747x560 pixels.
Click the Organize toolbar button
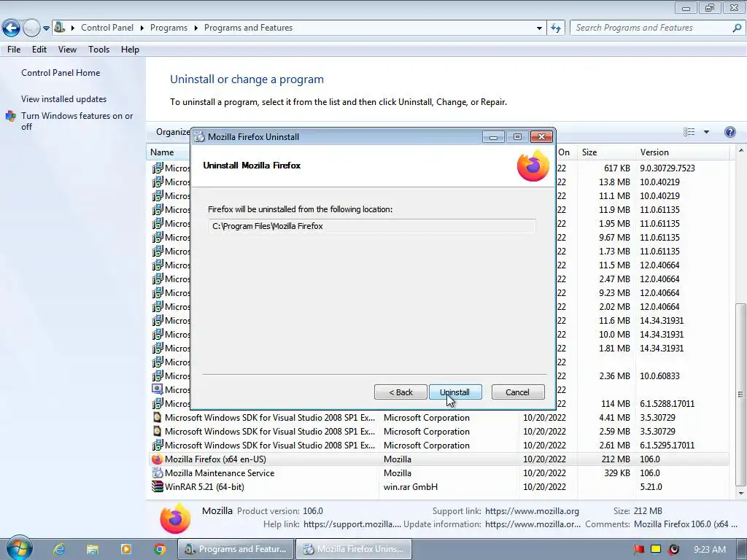pyautogui.click(x=173, y=132)
